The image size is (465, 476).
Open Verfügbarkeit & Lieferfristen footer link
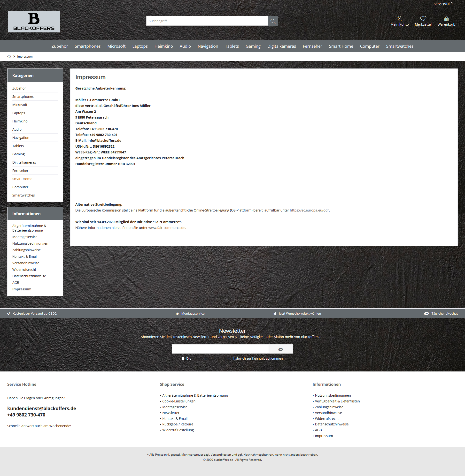[337, 401]
